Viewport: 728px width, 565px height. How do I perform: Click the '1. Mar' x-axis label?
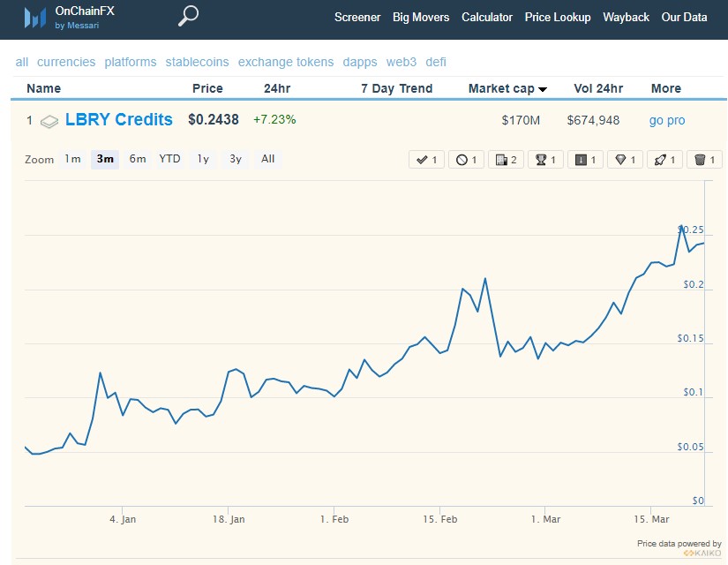tap(545, 519)
